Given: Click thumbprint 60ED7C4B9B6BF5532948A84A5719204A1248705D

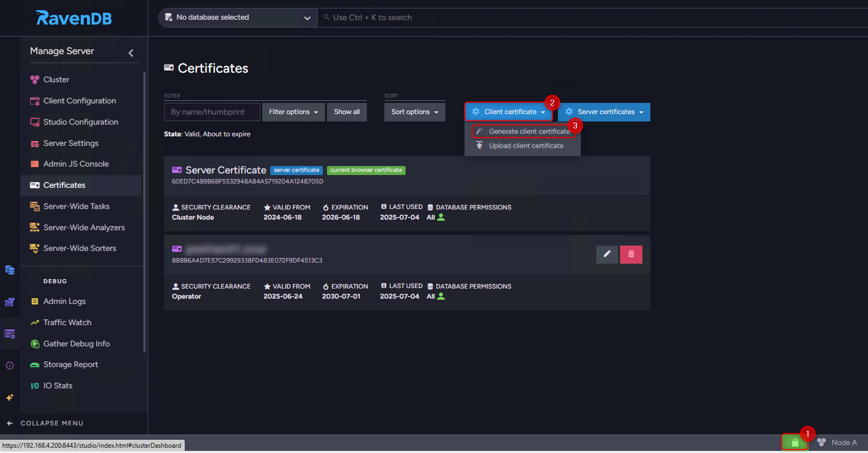Looking at the screenshot, I should pyautogui.click(x=247, y=181).
